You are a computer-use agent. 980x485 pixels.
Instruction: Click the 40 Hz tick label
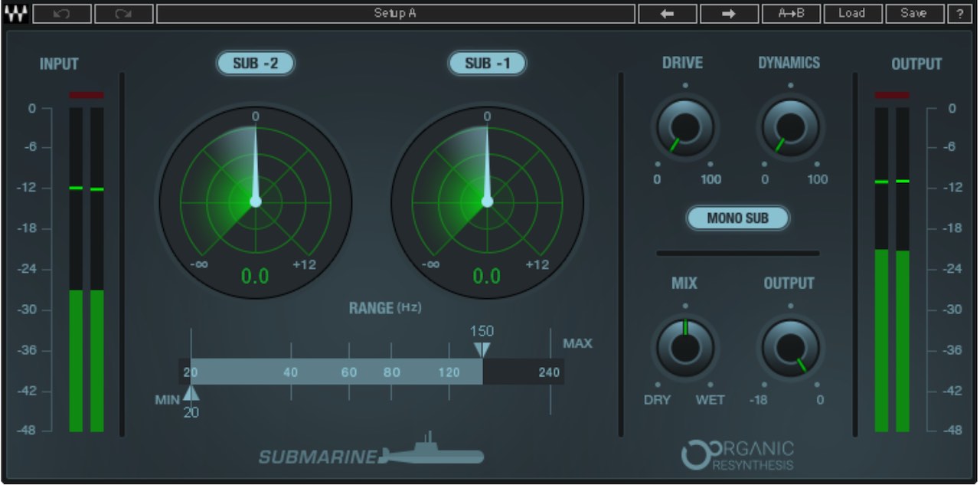pyautogui.click(x=290, y=372)
